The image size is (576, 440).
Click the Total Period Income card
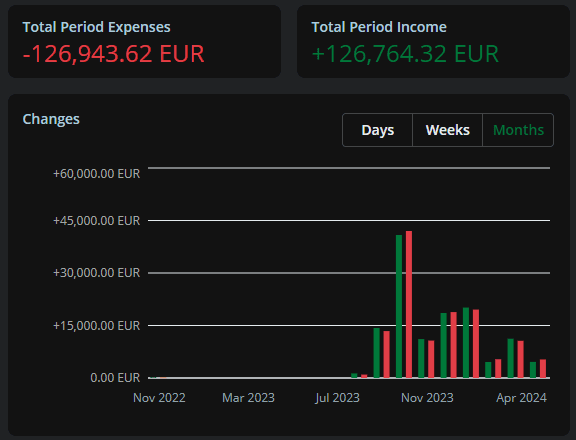click(433, 42)
